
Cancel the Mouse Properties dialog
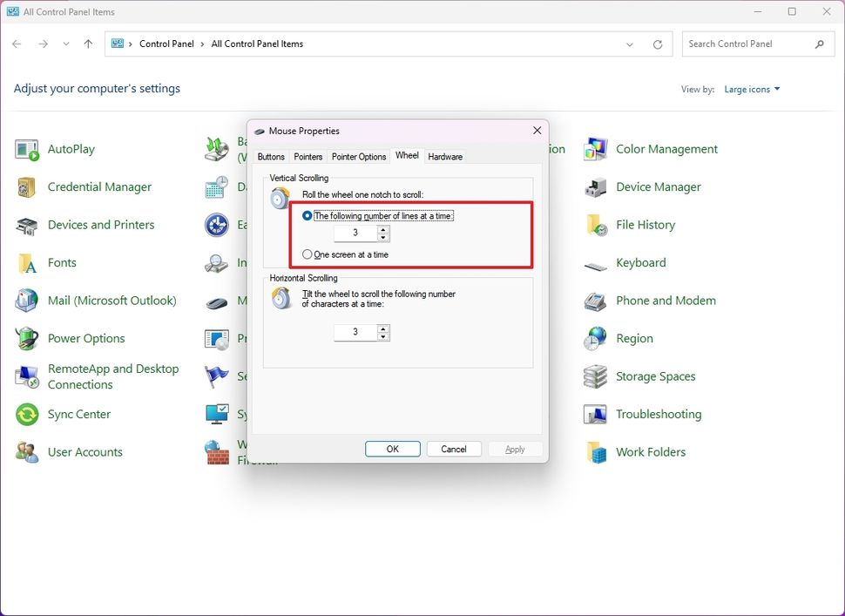point(454,449)
